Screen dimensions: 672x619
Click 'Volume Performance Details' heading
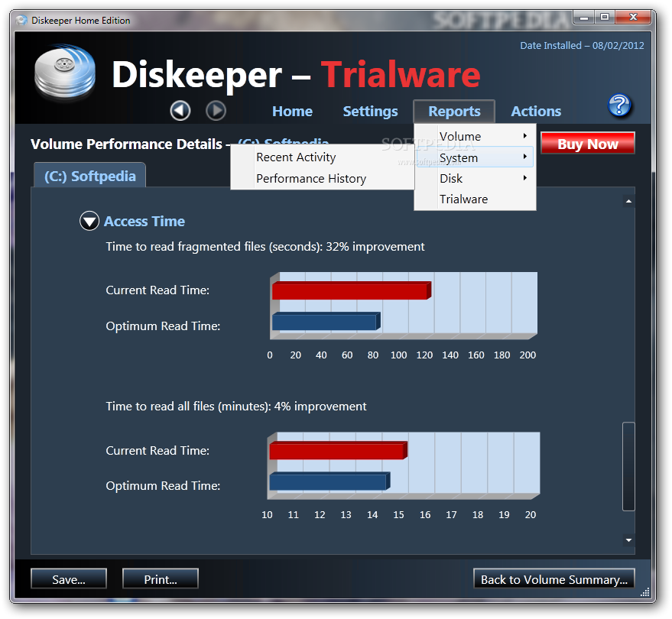tap(126, 144)
